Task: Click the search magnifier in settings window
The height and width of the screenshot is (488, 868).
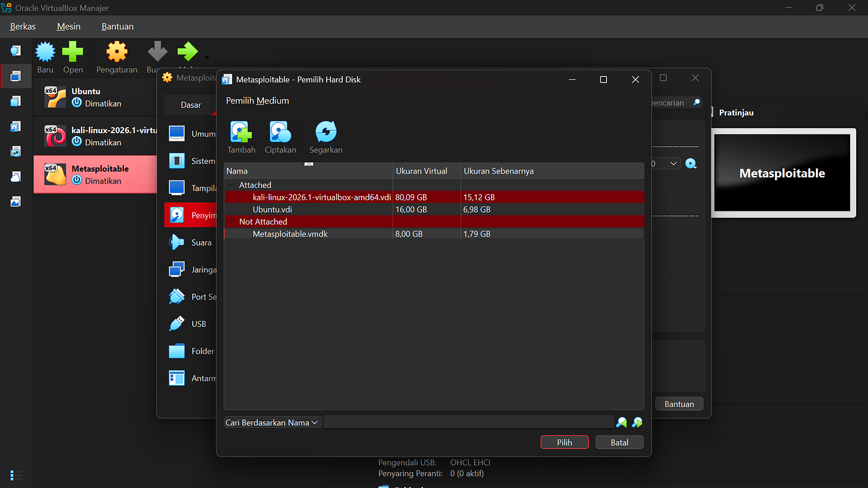Action: 697,102
